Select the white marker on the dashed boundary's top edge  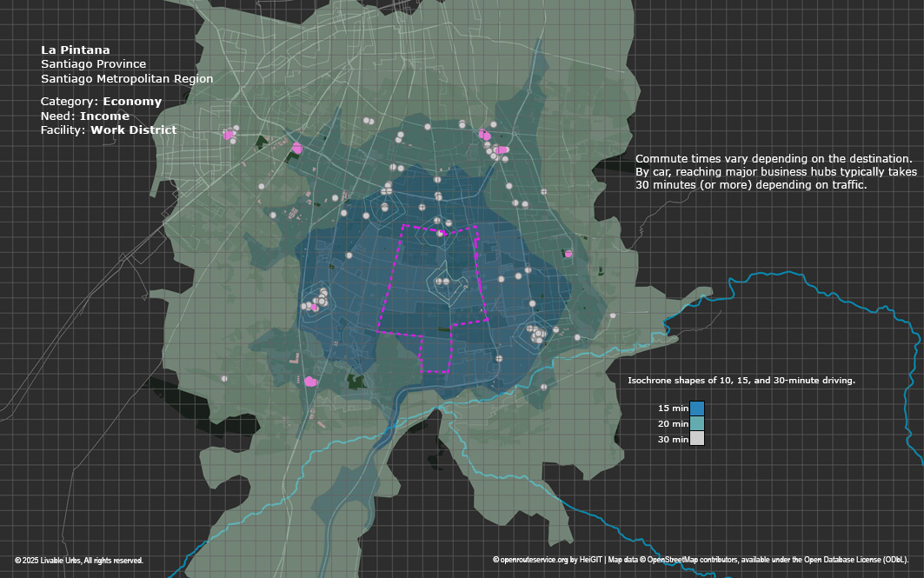point(442,233)
